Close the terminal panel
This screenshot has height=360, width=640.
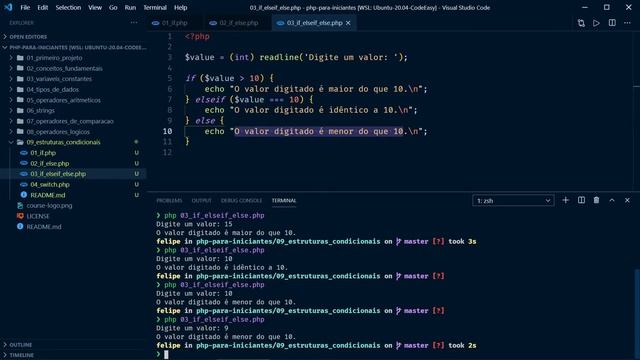pyautogui.click(x=627, y=200)
